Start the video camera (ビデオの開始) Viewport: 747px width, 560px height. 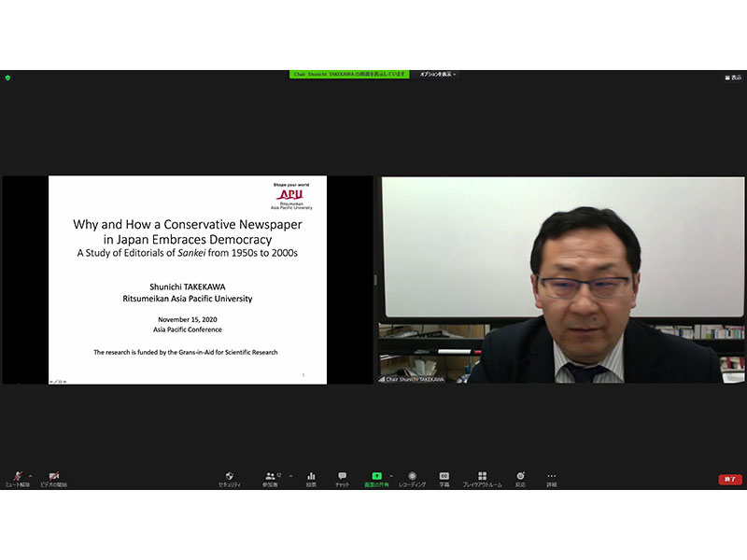[53, 477]
